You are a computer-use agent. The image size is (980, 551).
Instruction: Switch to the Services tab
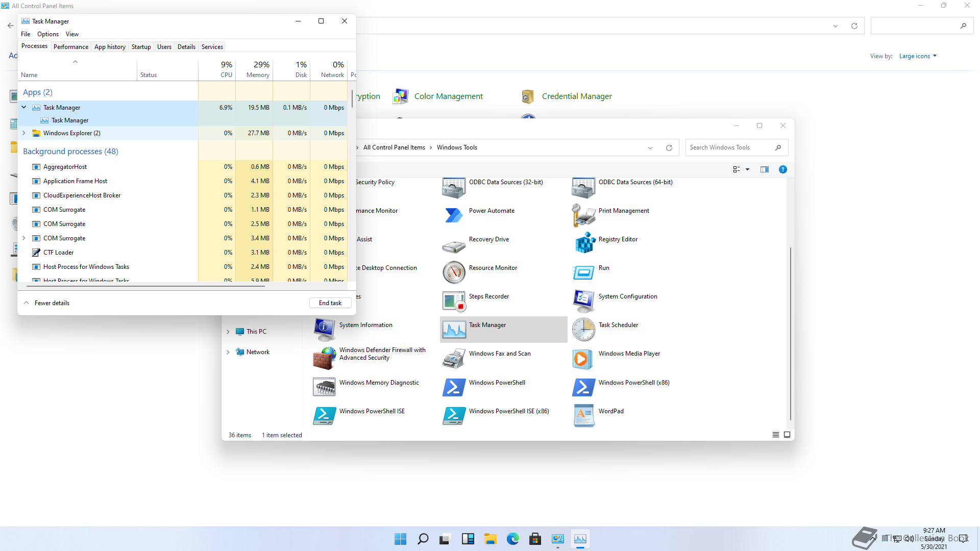212,47
